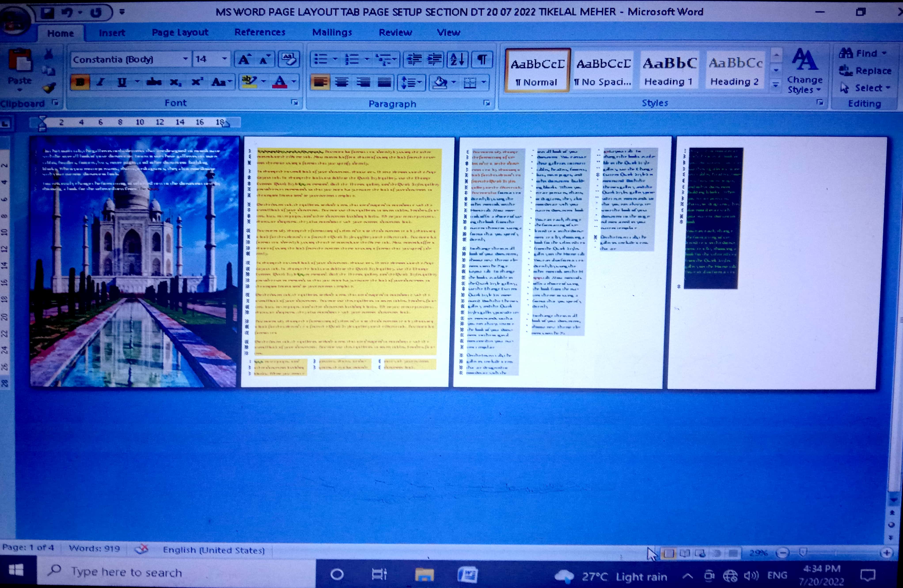Image resolution: width=903 pixels, height=588 pixels.
Task: Switch to the Page Layout tab
Action: pyautogui.click(x=180, y=33)
